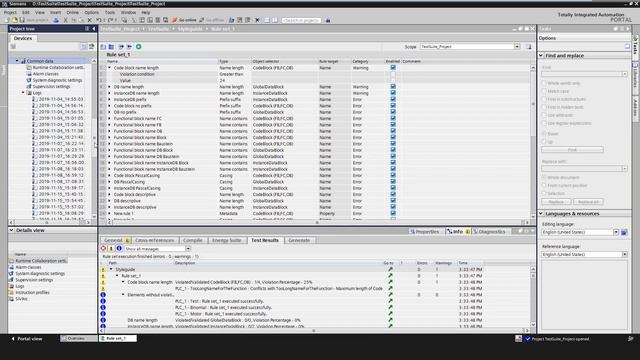Click icon beside Editing language dropdown
This screenshot has height=360, width=640.
[624, 232]
